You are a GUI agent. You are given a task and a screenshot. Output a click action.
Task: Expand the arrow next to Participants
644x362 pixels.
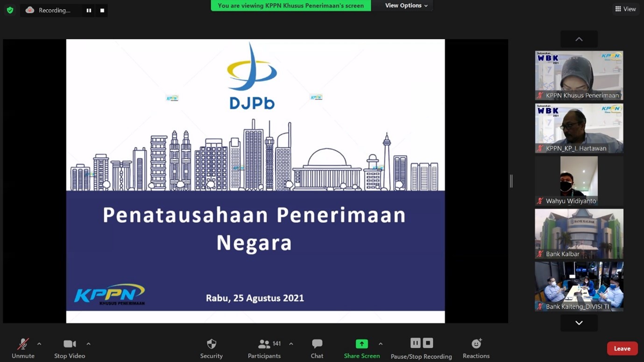point(291,344)
